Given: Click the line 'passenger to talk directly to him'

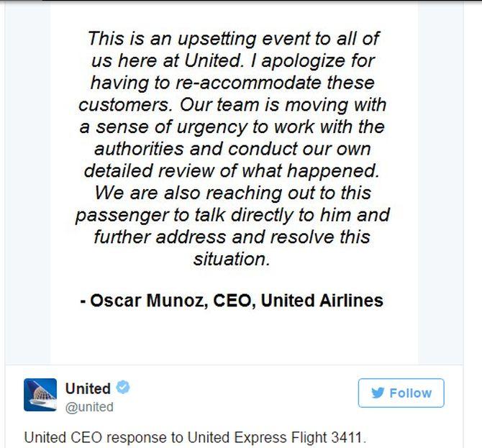Looking at the screenshot, I should [232, 215].
